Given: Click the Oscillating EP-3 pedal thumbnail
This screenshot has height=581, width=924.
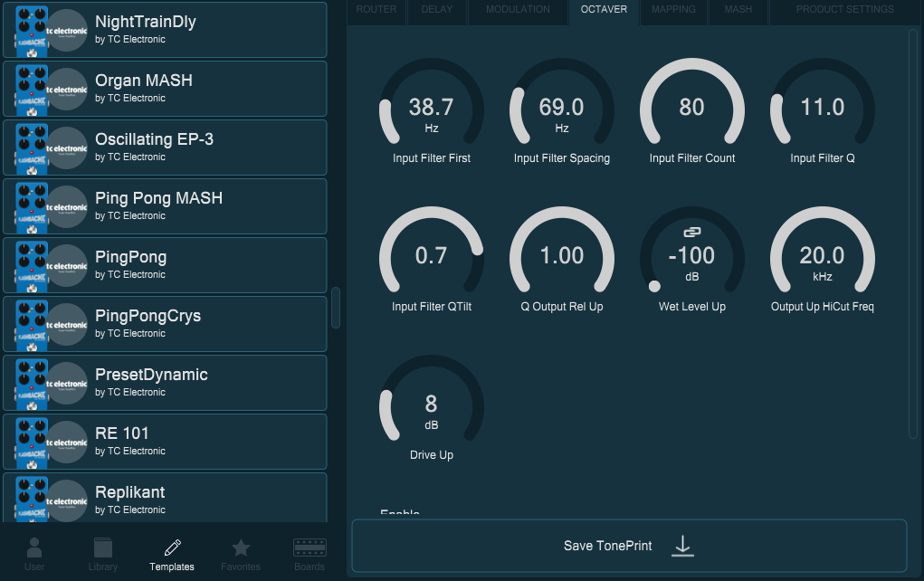Looking at the screenshot, I should [x=32, y=148].
